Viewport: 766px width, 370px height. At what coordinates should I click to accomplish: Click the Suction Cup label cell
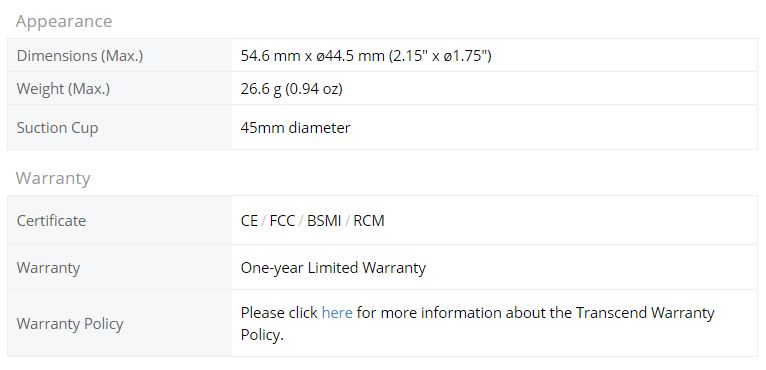120,127
